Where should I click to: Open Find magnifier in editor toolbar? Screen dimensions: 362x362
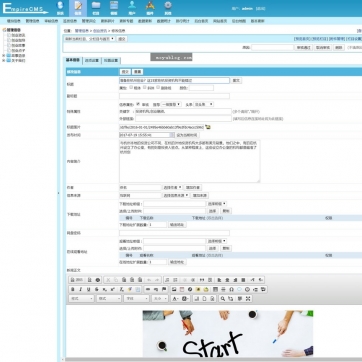pyautogui.click(x=223, y=299)
